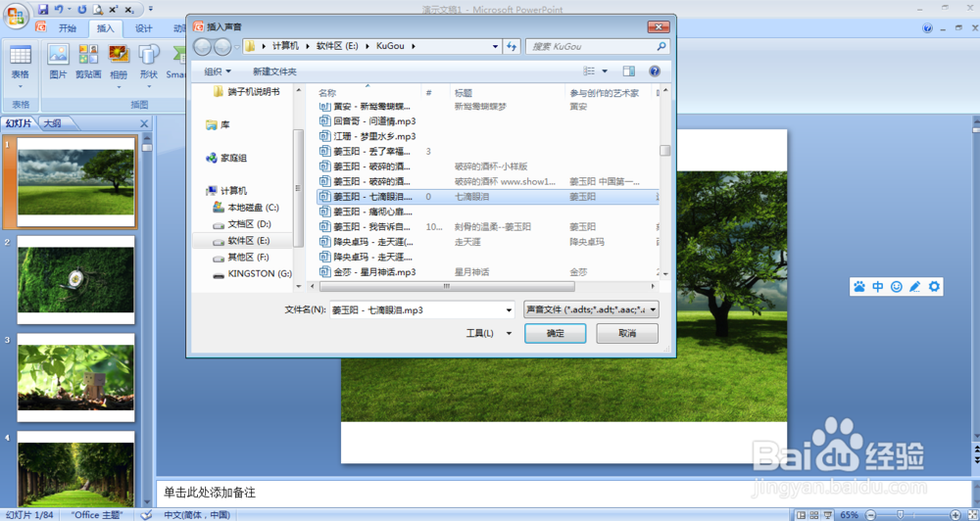Image resolution: width=980 pixels, height=521 pixels.
Task: Open the spell check status icon
Action: click(146, 515)
